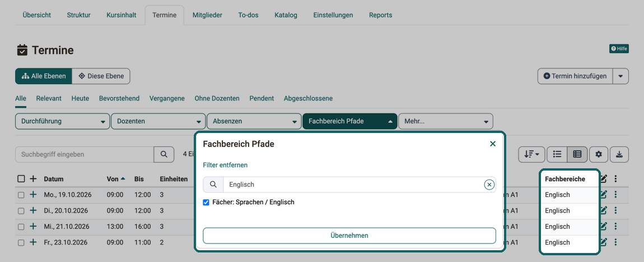Collapse the Fachbereich Pfade filter dropdown
Image resolution: width=644 pixels, height=262 pixels.
coord(350,121)
